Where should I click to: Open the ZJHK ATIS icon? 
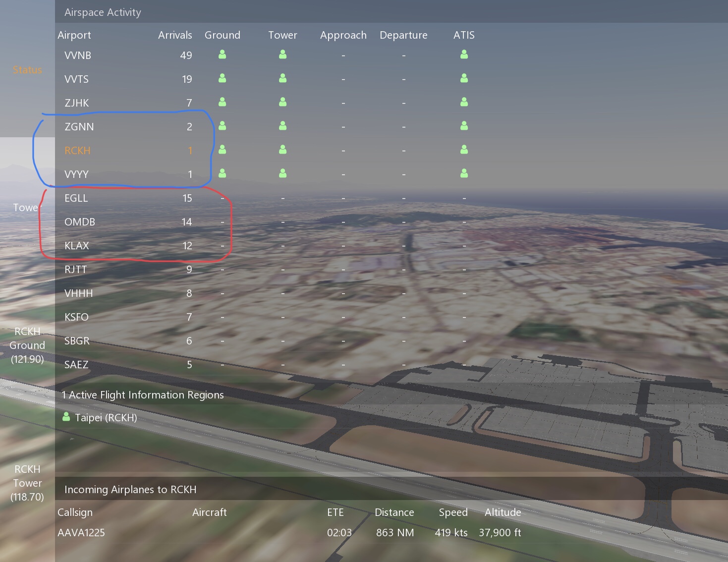tap(464, 102)
